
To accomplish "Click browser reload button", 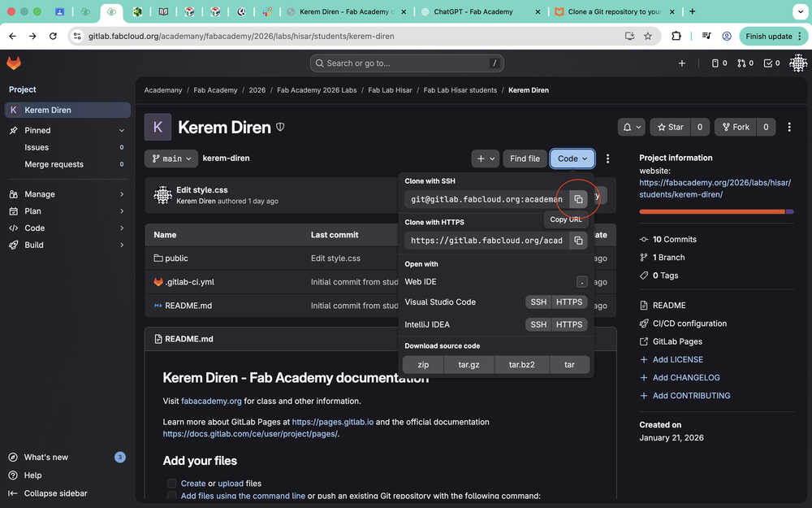I will tap(53, 37).
